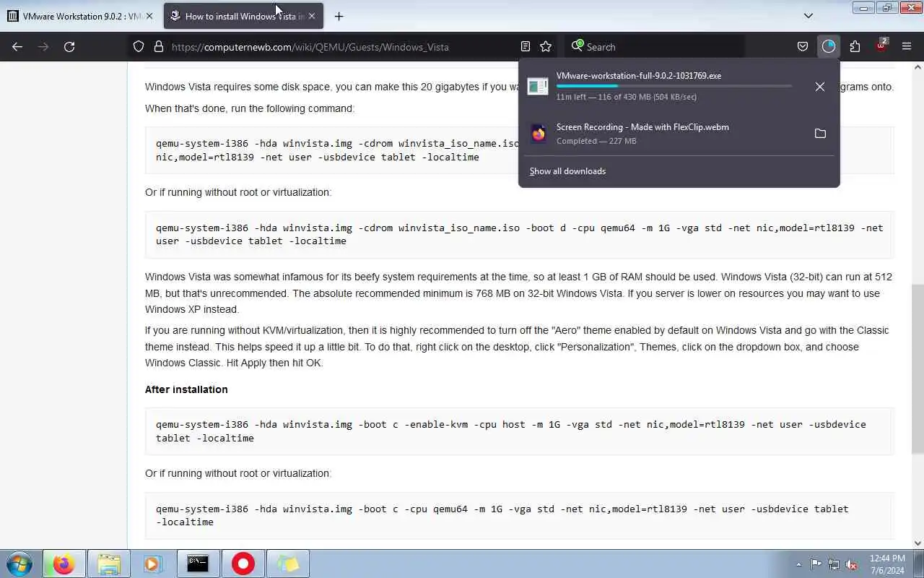
Task: Show FlexClip recording in folder
Action: [x=819, y=134]
